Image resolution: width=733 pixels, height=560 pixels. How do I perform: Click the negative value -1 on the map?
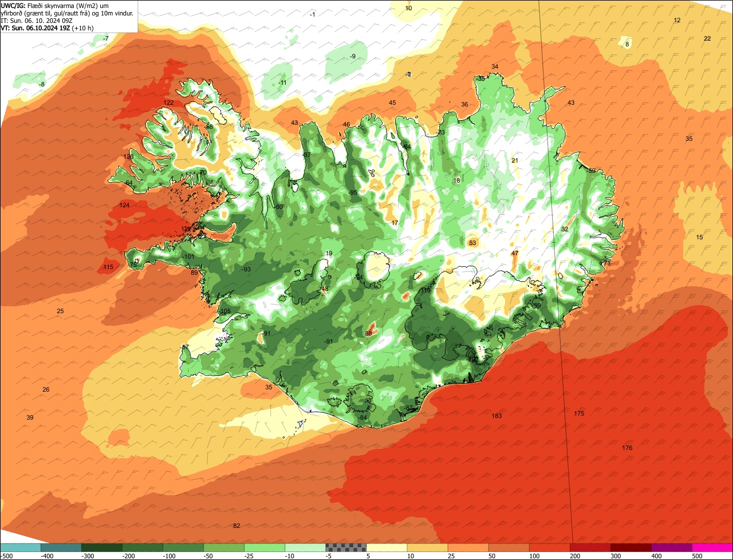[x=312, y=14]
